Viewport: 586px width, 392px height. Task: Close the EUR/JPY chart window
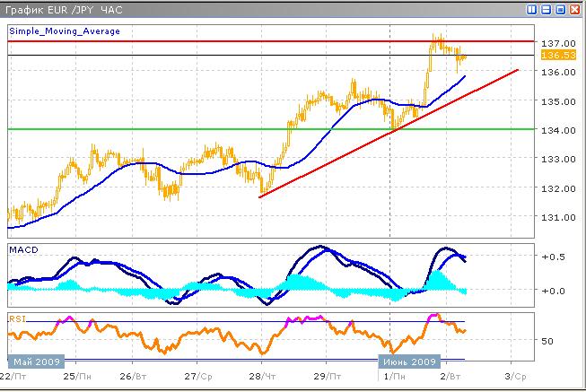point(574,10)
